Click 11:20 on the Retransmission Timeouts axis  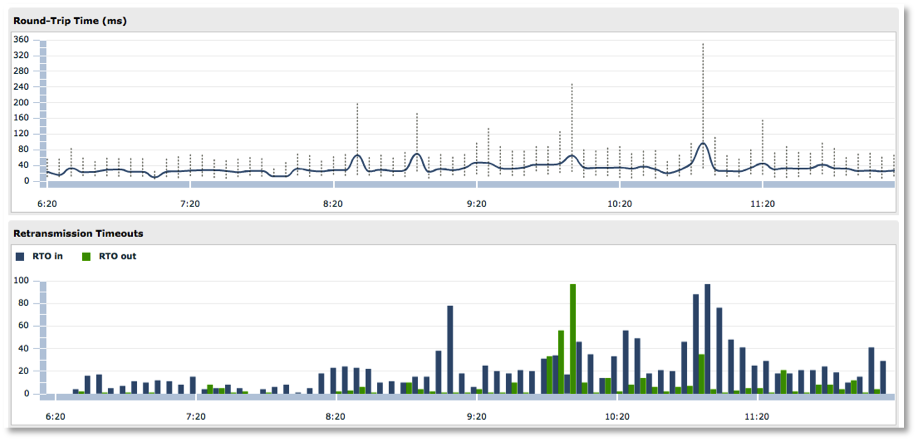(x=757, y=416)
